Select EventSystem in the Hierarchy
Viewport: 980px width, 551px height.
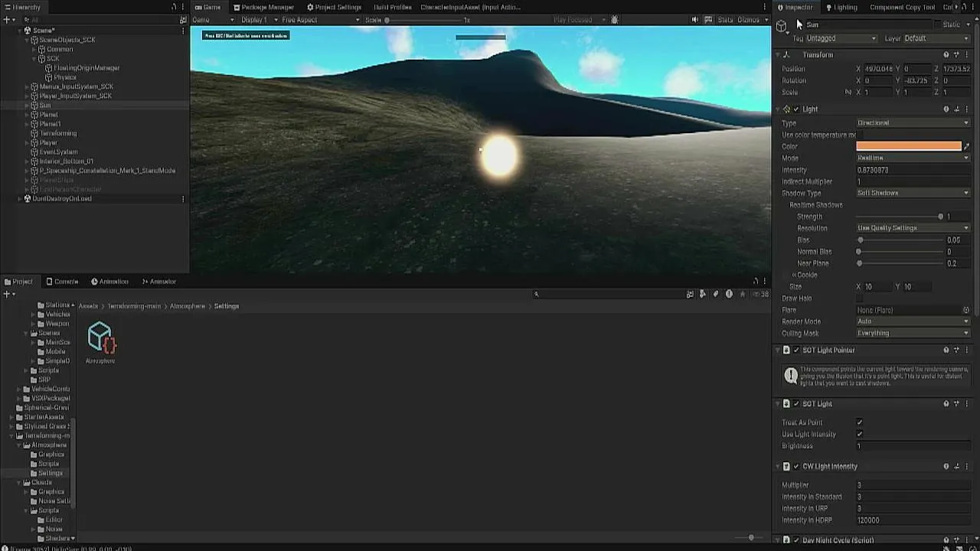coord(58,152)
